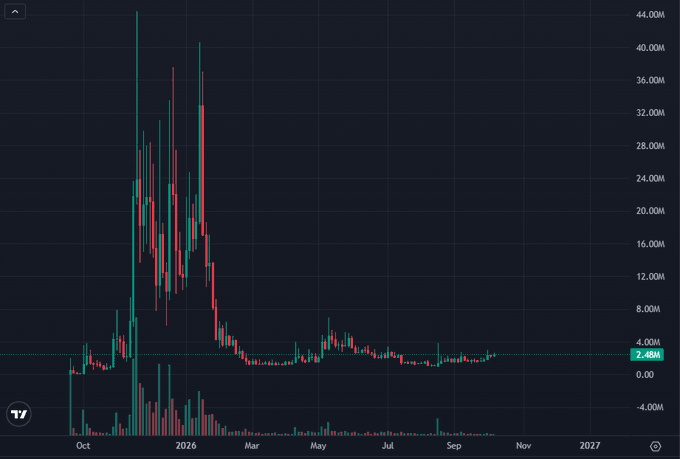Click the 24.00M price scale label
Screen dimensions: 680x459
click(650, 178)
